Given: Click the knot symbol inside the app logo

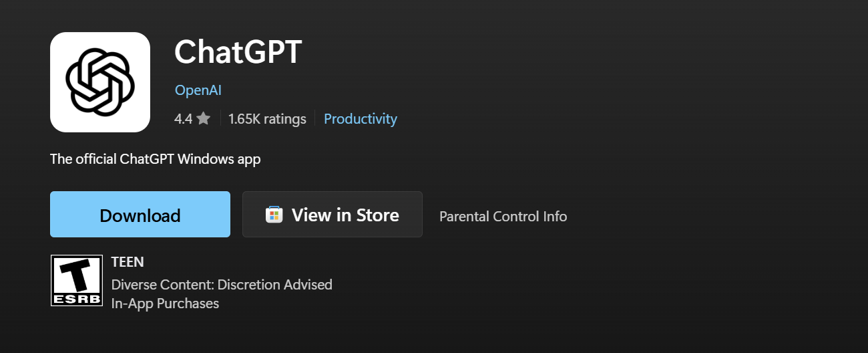Looking at the screenshot, I should point(100,82).
